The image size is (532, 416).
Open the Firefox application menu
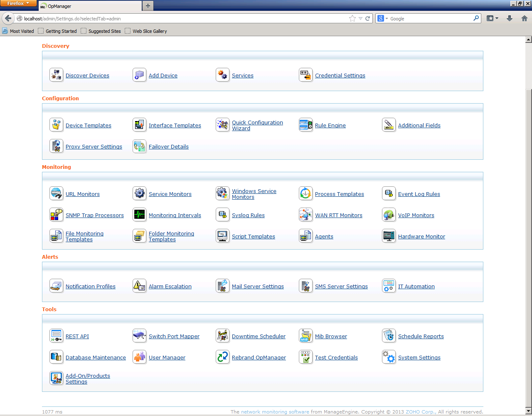[x=18, y=3]
